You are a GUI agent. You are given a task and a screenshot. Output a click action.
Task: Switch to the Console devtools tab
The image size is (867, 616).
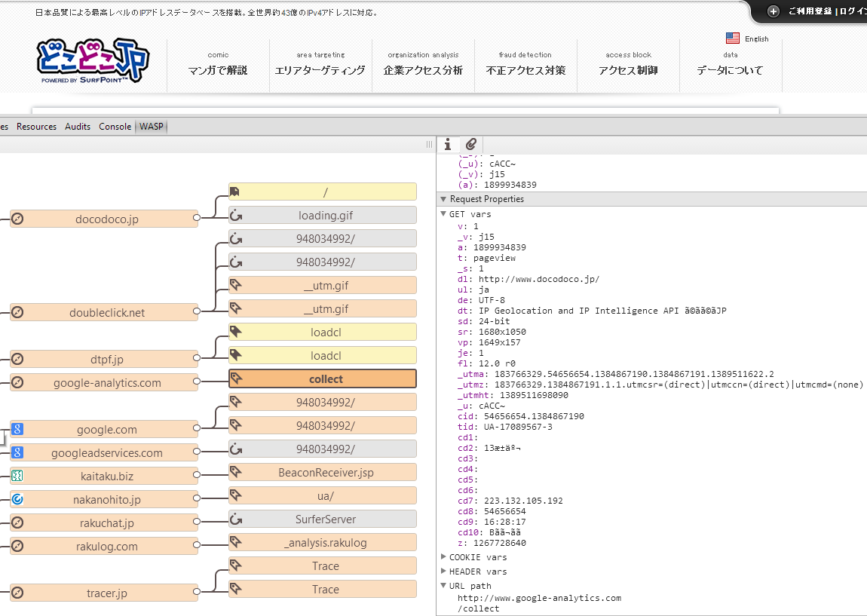coord(115,127)
